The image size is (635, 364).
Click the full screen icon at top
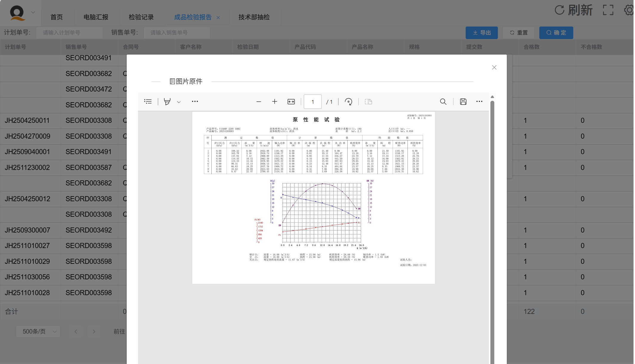(x=608, y=10)
